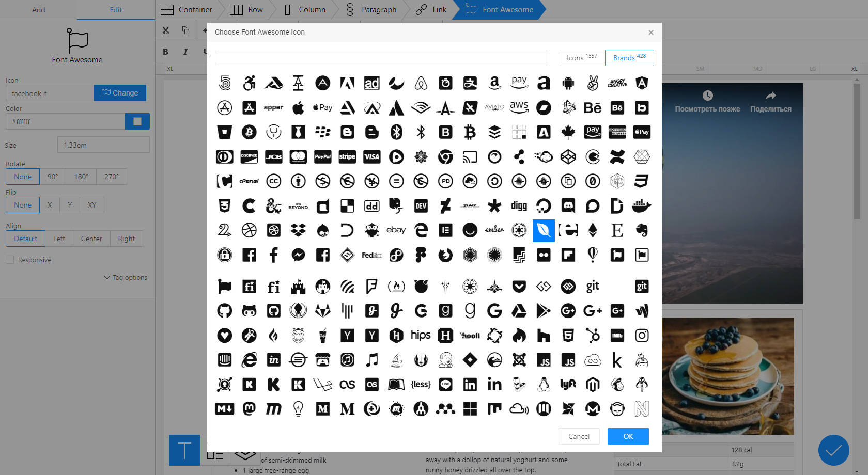This screenshot has height=475, width=868.
Task: Choose the Linux penguin icon
Action: (544, 385)
